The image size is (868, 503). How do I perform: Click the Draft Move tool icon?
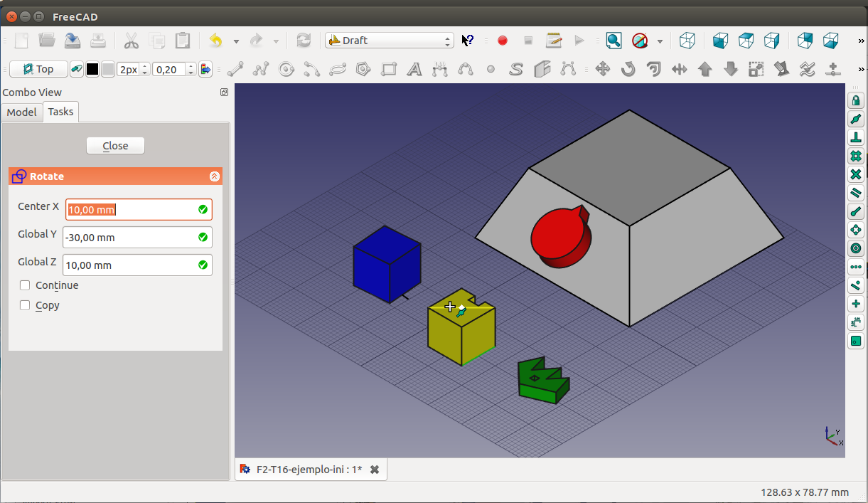(x=602, y=69)
